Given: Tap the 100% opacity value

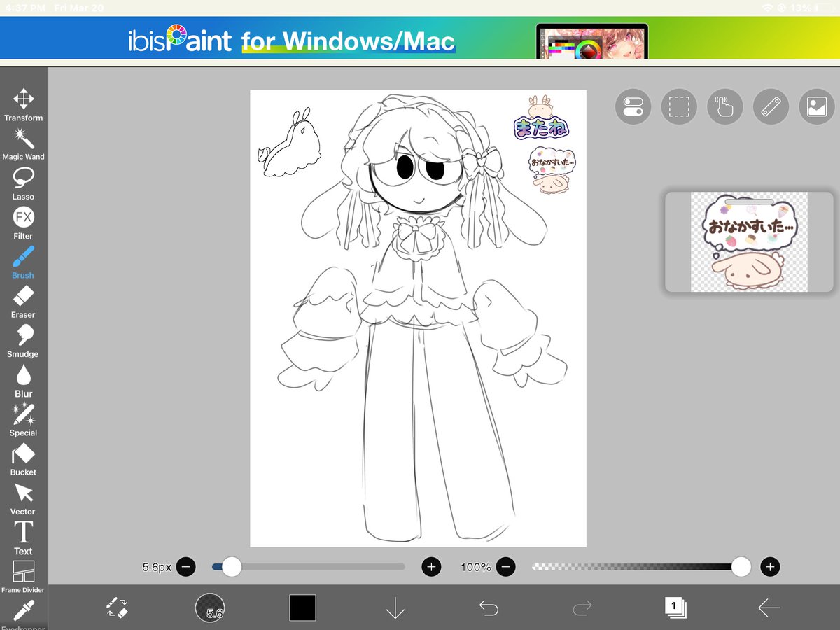Looking at the screenshot, I should [476, 567].
